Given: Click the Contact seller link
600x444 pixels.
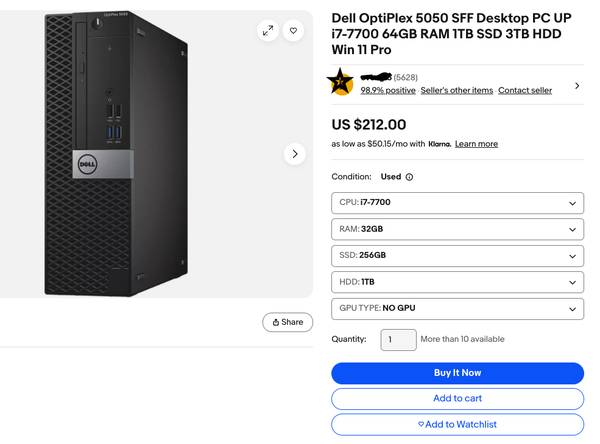Looking at the screenshot, I should coord(525,90).
